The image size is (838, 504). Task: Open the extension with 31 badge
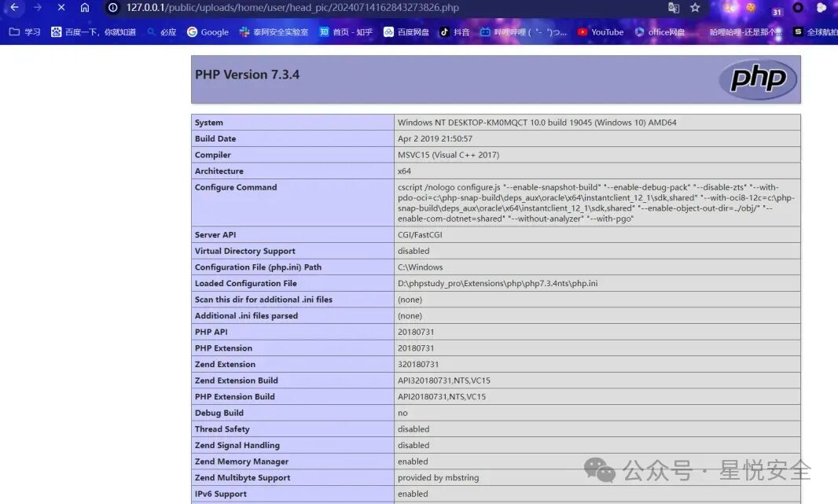tap(777, 11)
